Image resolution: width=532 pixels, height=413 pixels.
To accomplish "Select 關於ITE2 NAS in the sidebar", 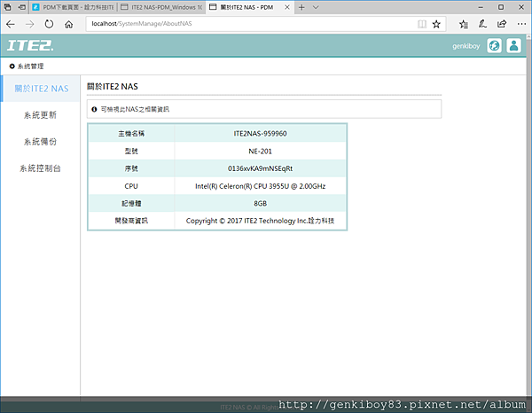I will click(x=41, y=89).
